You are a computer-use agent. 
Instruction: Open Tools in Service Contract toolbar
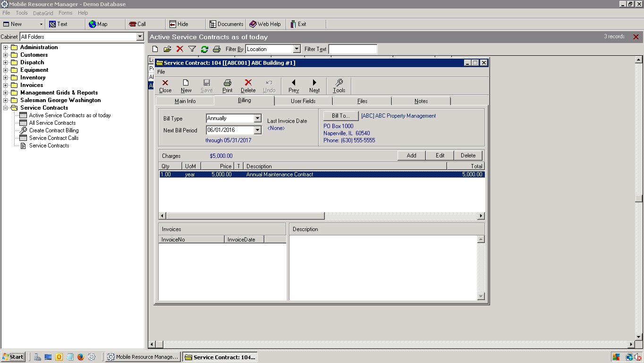[339, 86]
